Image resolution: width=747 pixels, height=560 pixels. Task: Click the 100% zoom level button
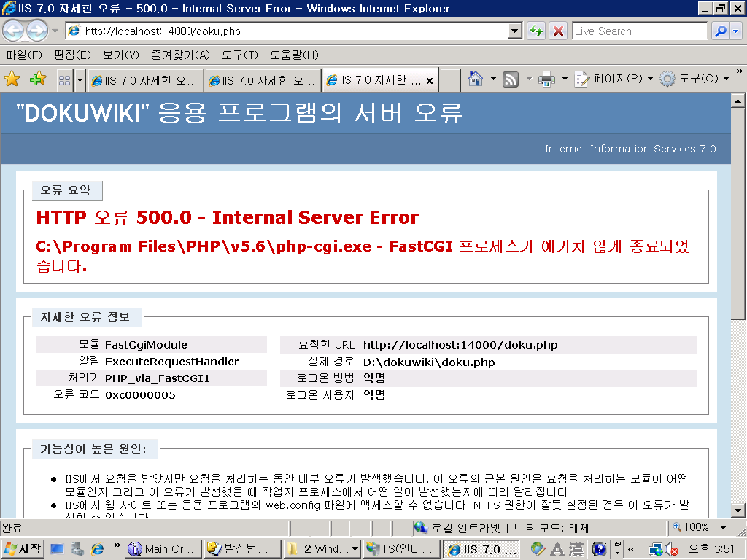click(692, 528)
